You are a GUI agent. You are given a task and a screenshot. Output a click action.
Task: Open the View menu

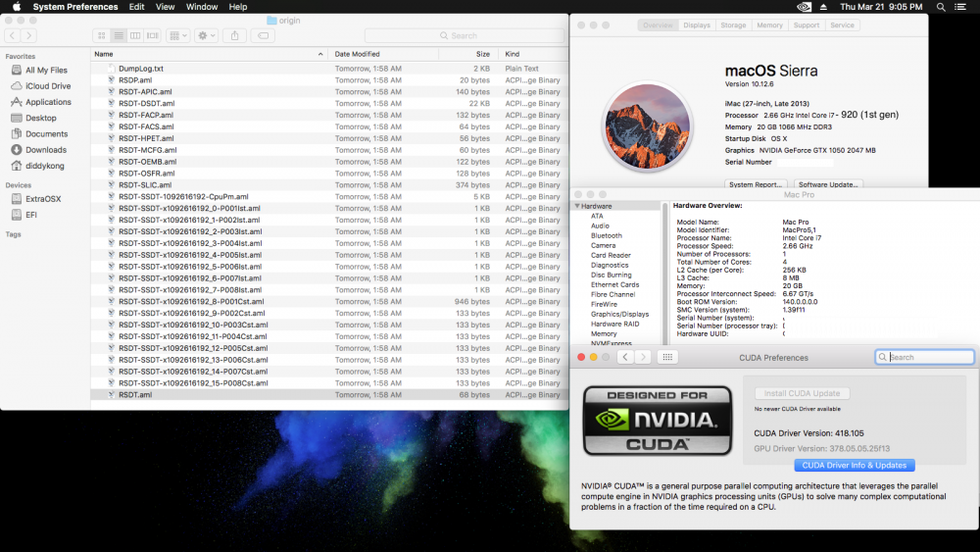(x=165, y=7)
